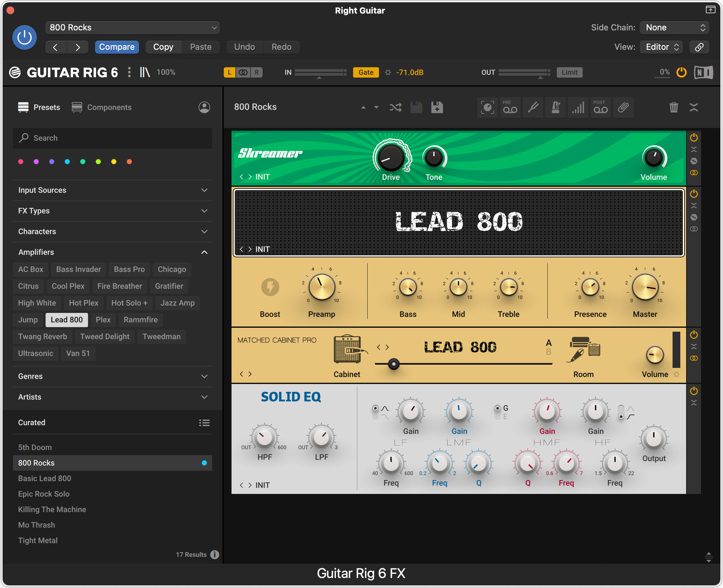Image resolution: width=723 pixels, height=588 pixels.
Task: Select the Chicago amplifier tag
Action: click(x=172, y=270)
